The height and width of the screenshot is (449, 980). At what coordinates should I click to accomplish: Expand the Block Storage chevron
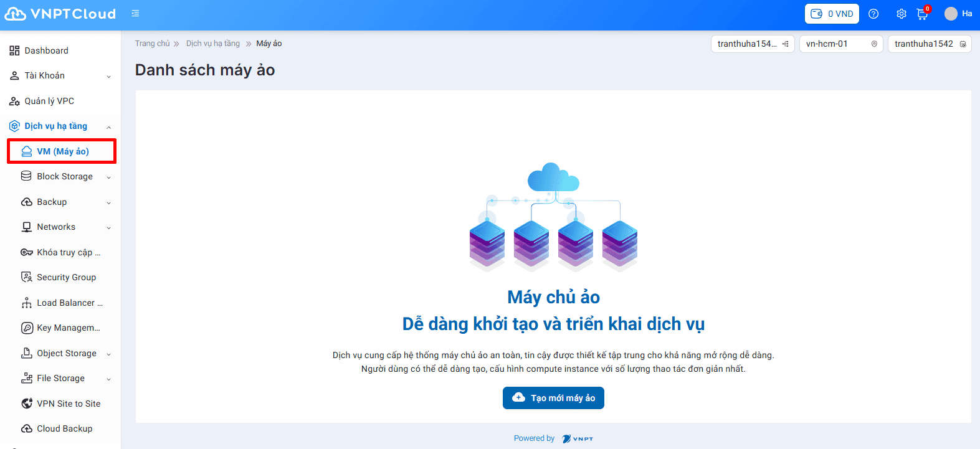(x=109, y=177)
